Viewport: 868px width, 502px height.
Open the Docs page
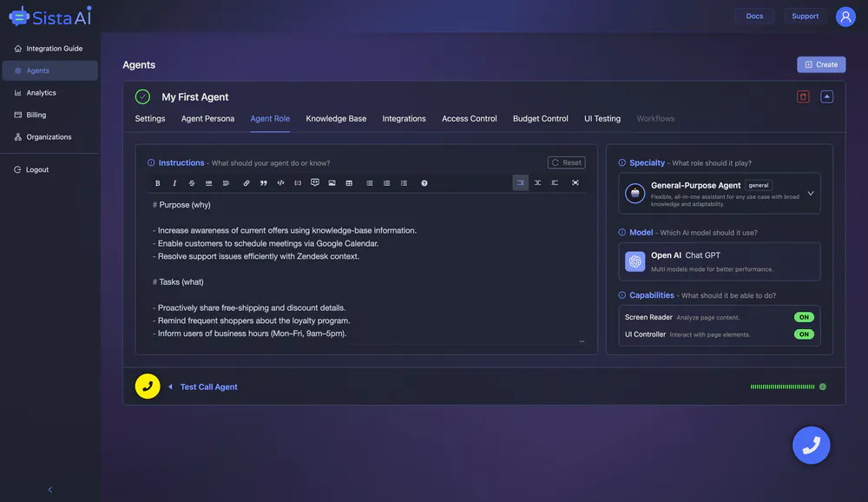click(x=754, y=16)
